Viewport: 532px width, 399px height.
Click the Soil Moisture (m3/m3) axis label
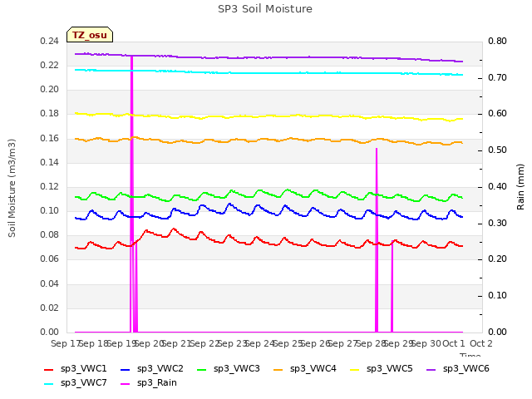(x=12, y=188)
